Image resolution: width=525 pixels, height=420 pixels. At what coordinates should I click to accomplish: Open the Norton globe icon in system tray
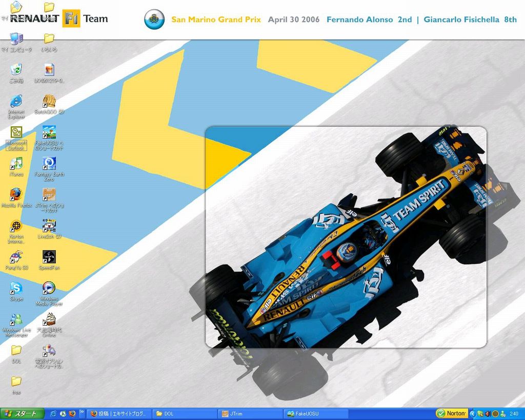[x=495, y=414]
